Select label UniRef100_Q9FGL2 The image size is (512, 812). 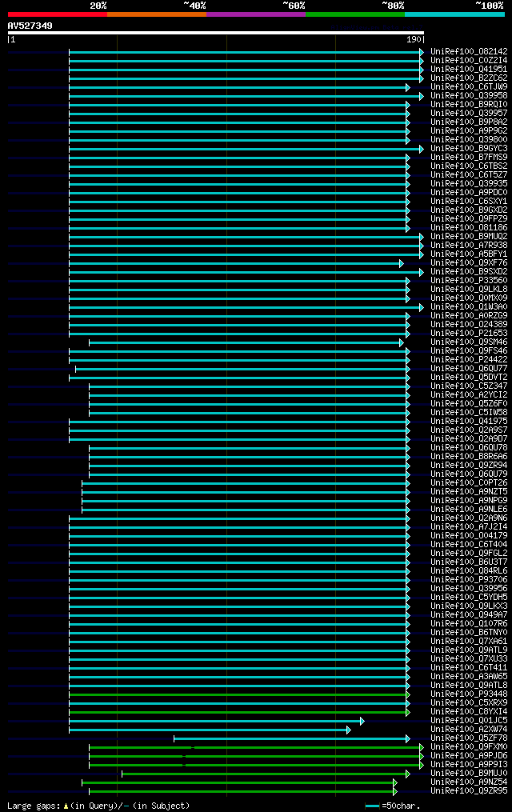(x=469, y=553)
